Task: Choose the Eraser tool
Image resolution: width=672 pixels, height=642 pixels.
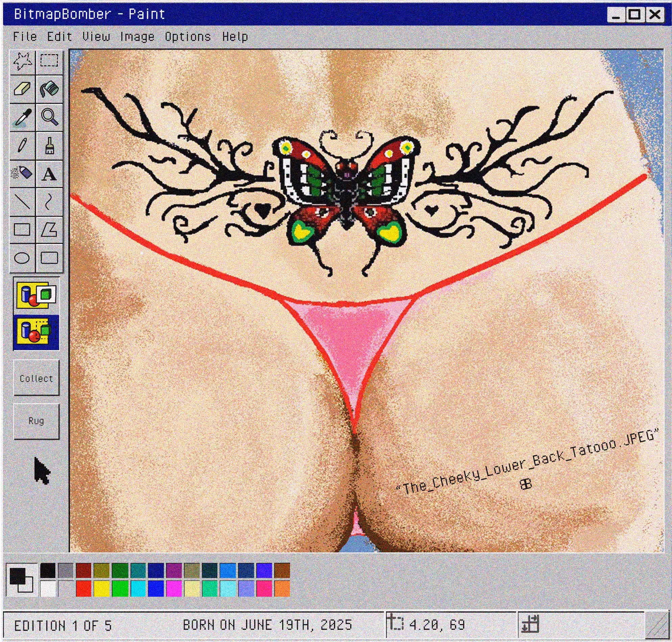Action: (x=23, y=89)
